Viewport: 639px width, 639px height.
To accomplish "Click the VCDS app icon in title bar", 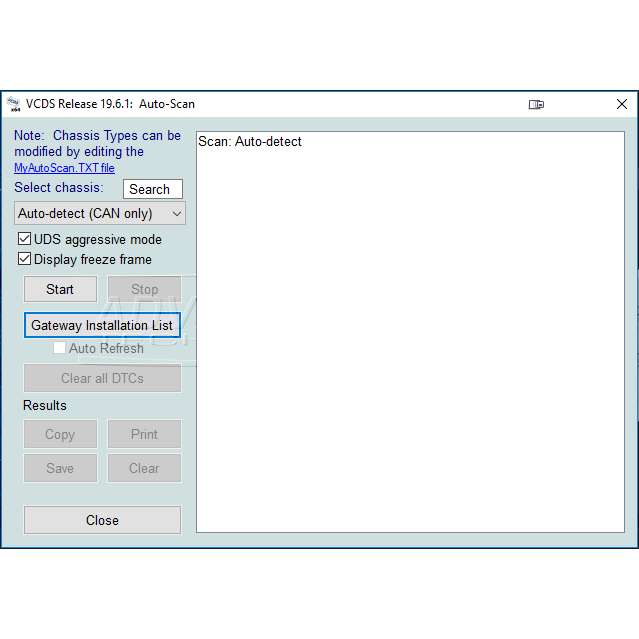I will [13, 104].
